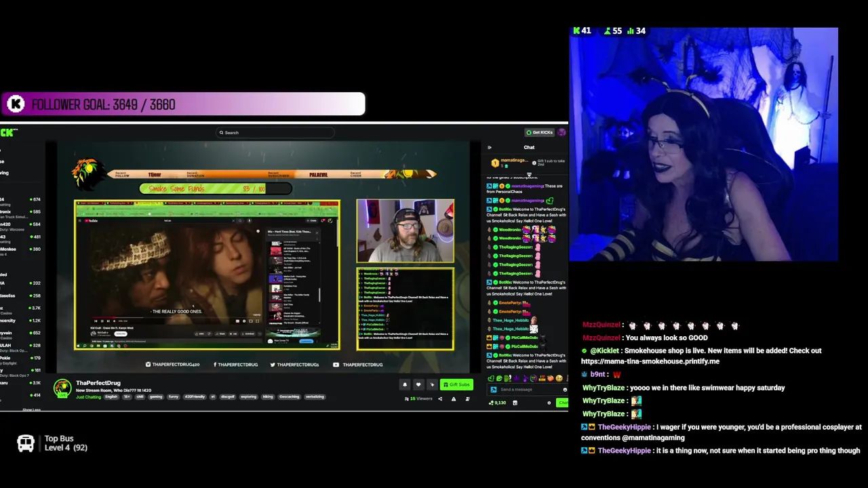The image size is (868, 488).
Task: Click TheGeekyHippie's wager message username
Action: point(624,427)
